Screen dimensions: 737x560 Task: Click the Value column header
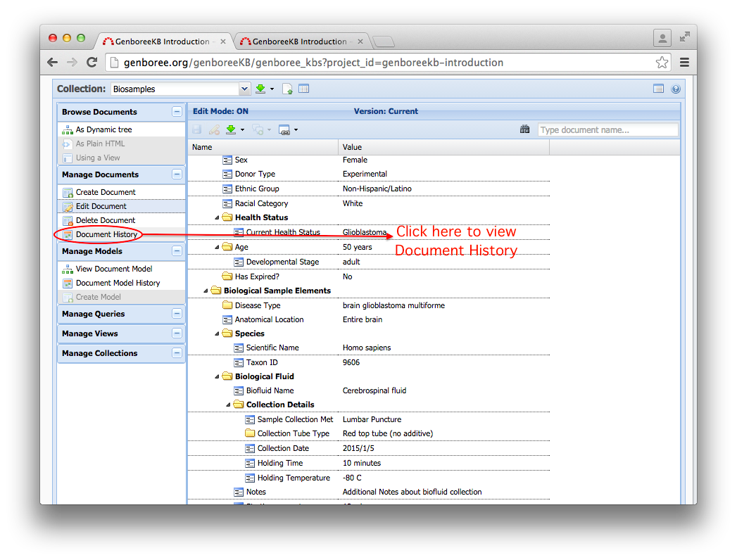pyautogui.click(x=443, y=147)
